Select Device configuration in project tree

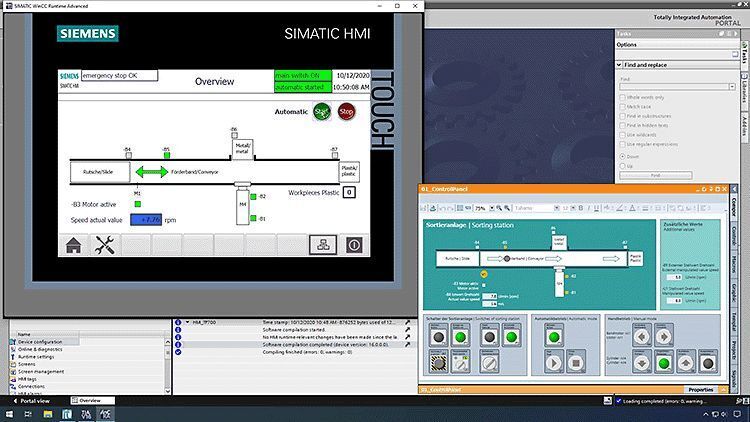coord(40,342)
